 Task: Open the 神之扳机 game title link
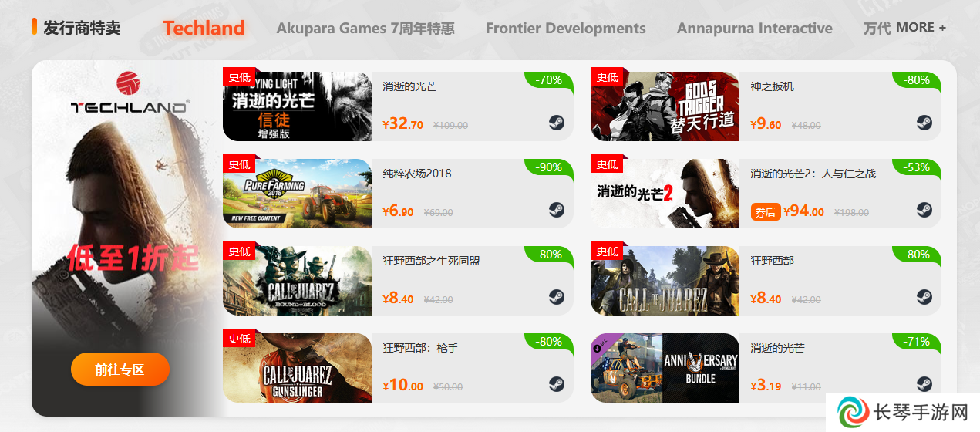point(772,86)
